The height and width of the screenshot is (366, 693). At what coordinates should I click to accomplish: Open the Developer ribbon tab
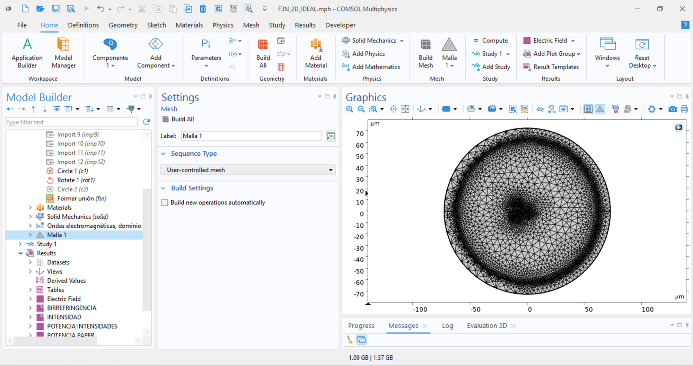coord(340,25)
